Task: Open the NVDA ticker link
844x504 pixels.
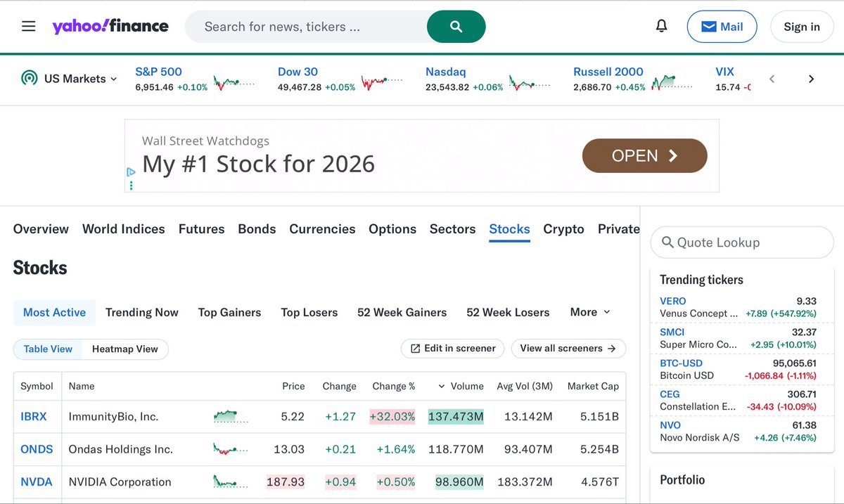Action: pyautogui.click(x=37, y=482)
